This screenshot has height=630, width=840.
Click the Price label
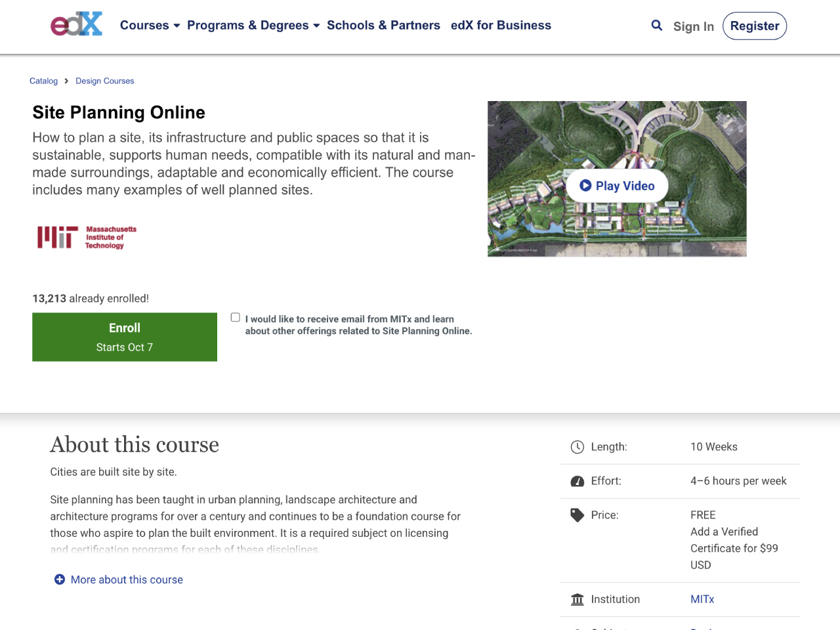click(x=605, y=515)
